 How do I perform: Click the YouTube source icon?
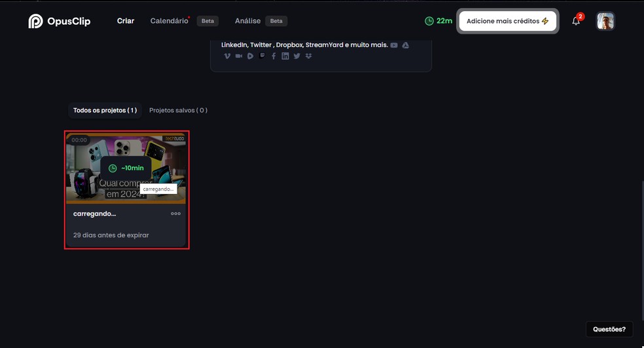coord(394,45)
